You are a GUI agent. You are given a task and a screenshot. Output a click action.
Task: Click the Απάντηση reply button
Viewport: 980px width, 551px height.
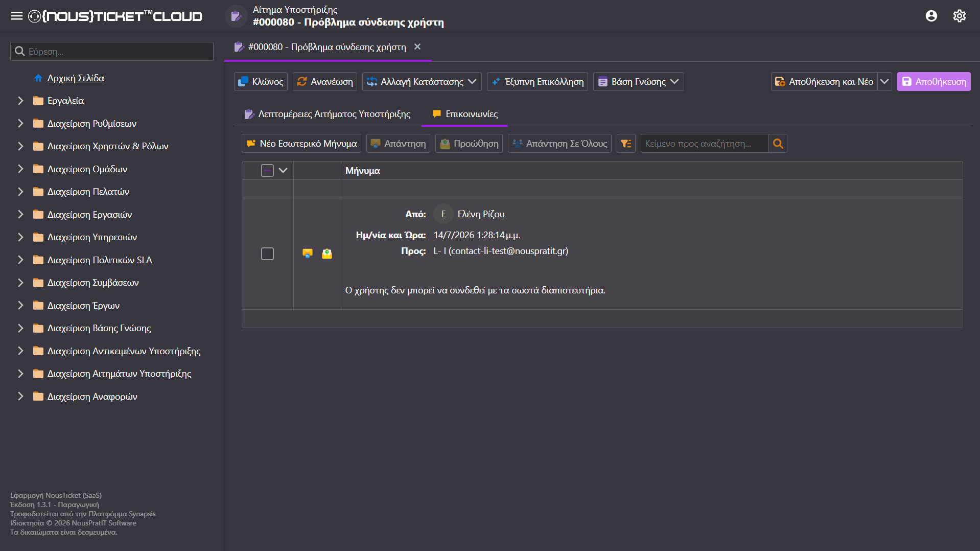(398, 144)
